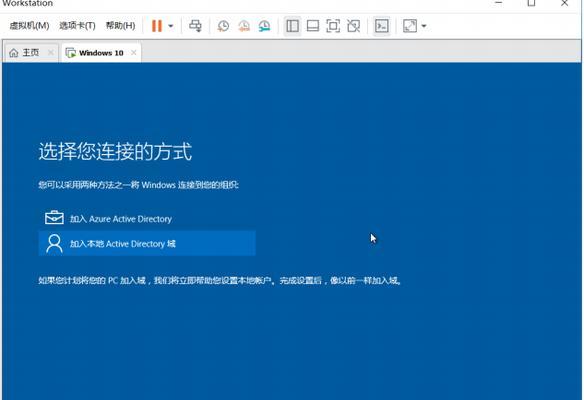
Task: Take a snapshot of this virtual machine
Action: 223,26
